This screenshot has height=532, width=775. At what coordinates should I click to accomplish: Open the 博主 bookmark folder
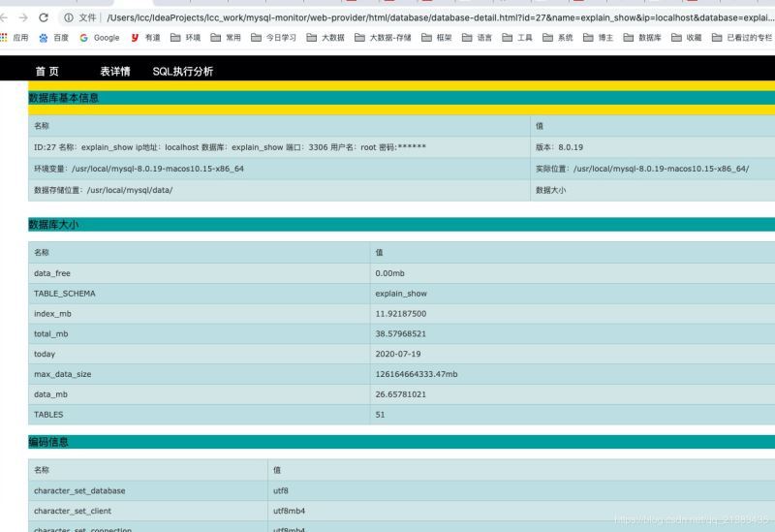(x=598, y=38)
